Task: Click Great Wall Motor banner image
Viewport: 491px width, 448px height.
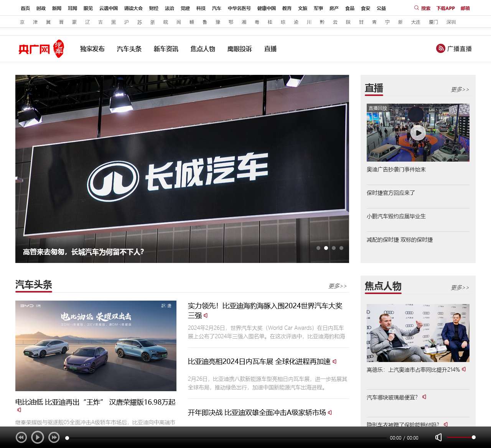Action: coord(182,169)
